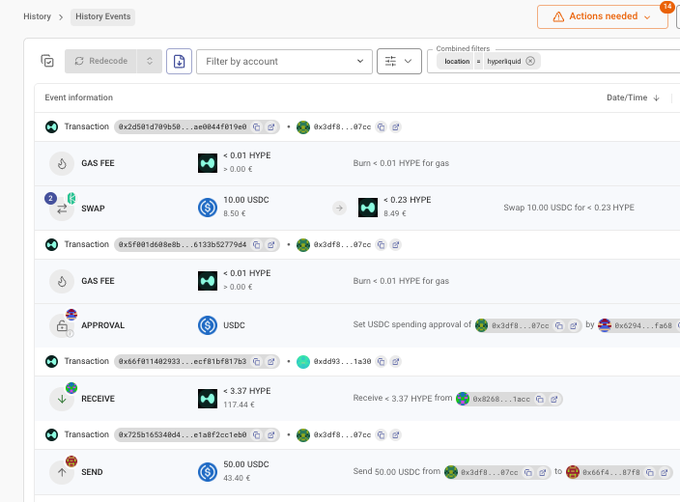Copy address 0x3df8...07cc in first transaction row

point(381,127)
